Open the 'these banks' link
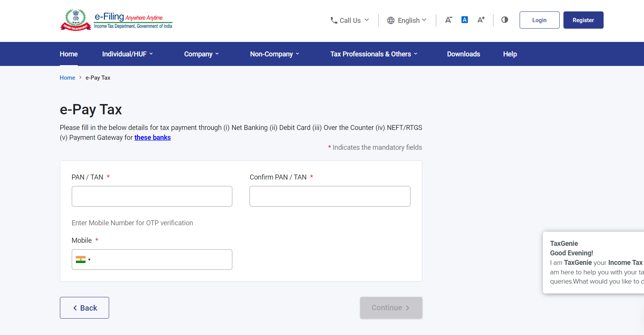644x335 pixels. 152,138
